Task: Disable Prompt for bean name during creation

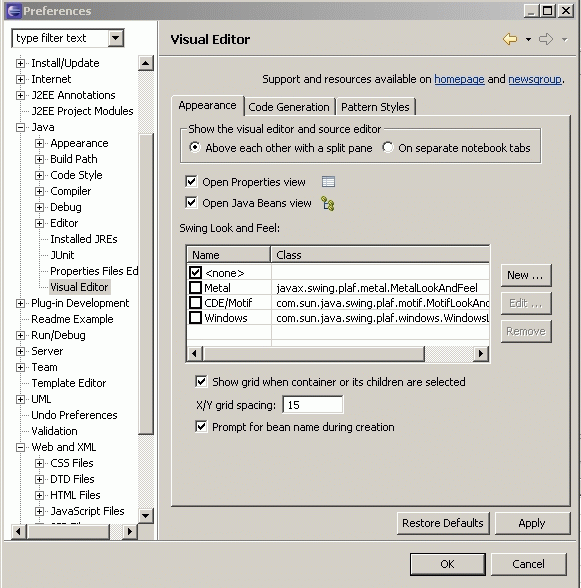Action: (x=201, y=427)
